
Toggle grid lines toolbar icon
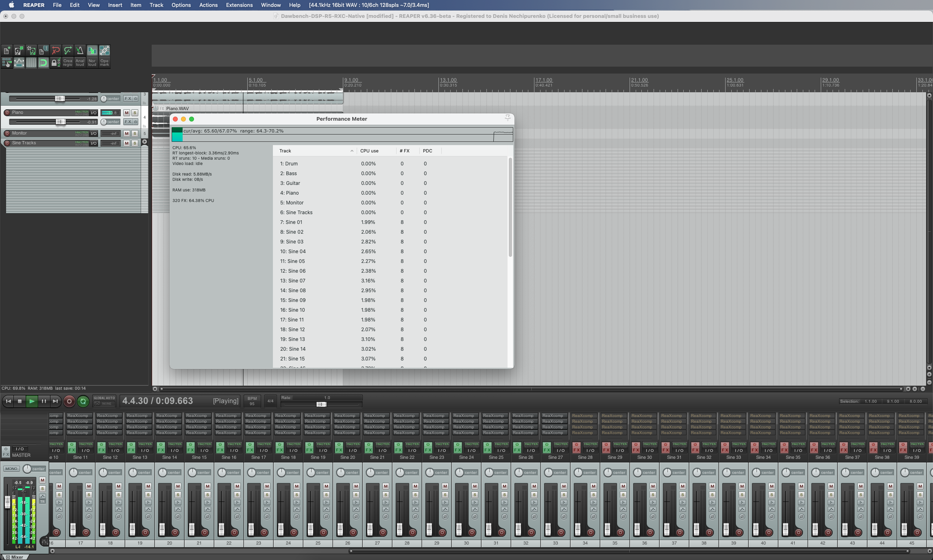click(x=31, y=63)
